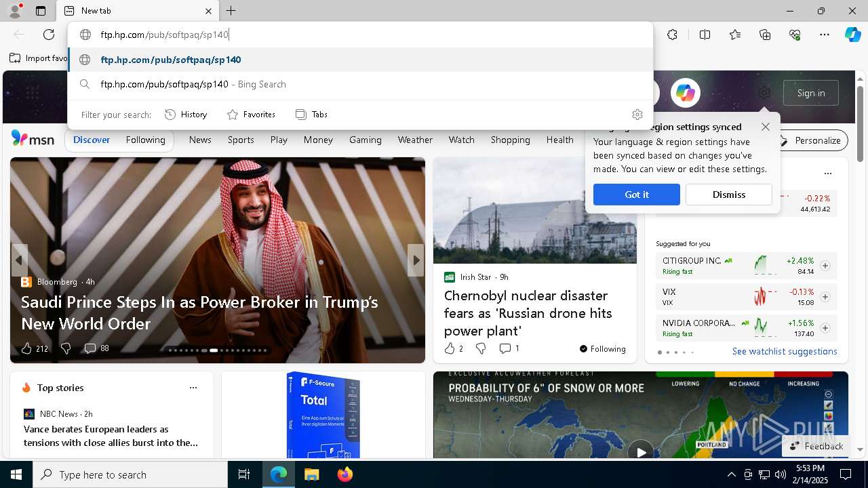Open Top stories more options ellipsis
868x488 pixels.
tap(193, 388)
